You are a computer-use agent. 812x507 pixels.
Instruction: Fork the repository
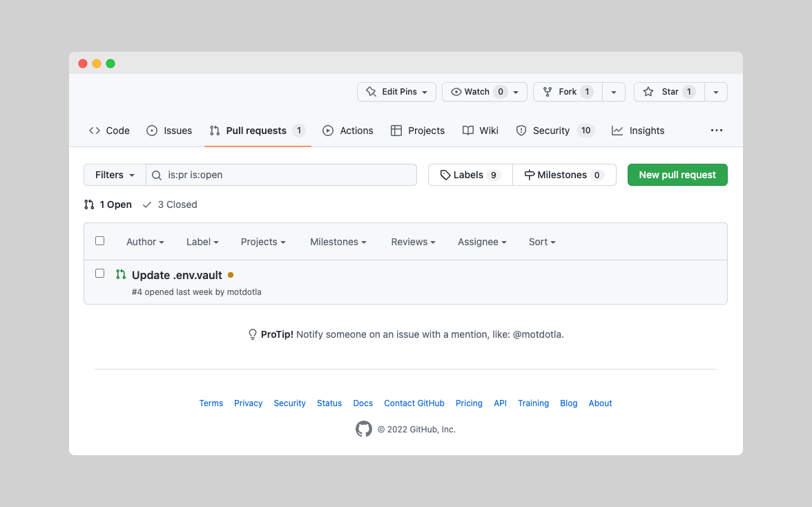(568, 92)
